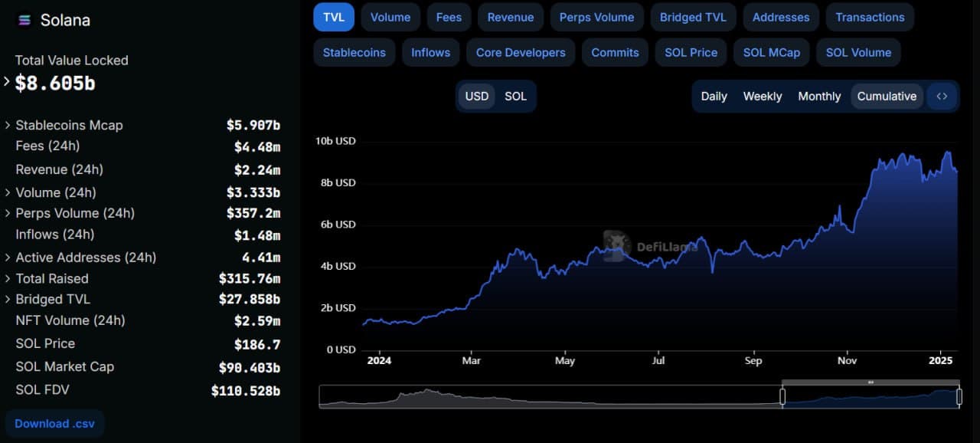Toggle the TVL chart metric

(x=334, y=17)
